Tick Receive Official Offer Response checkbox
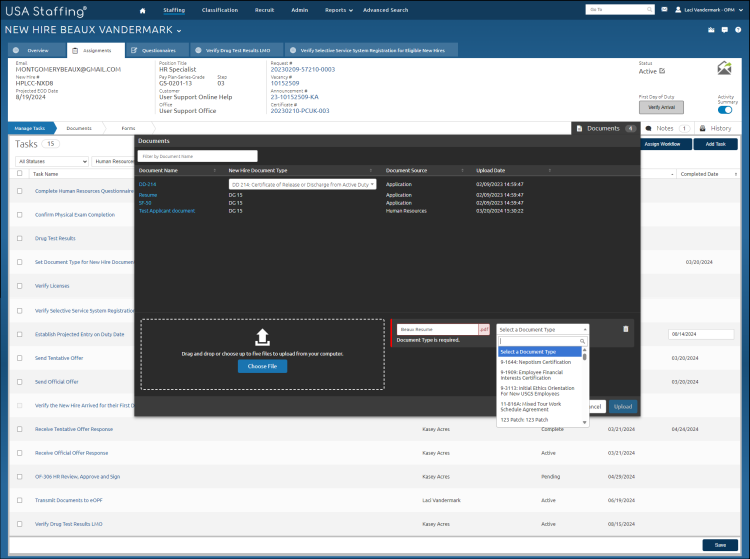The image size is (750, 559). tap(20, 453)
